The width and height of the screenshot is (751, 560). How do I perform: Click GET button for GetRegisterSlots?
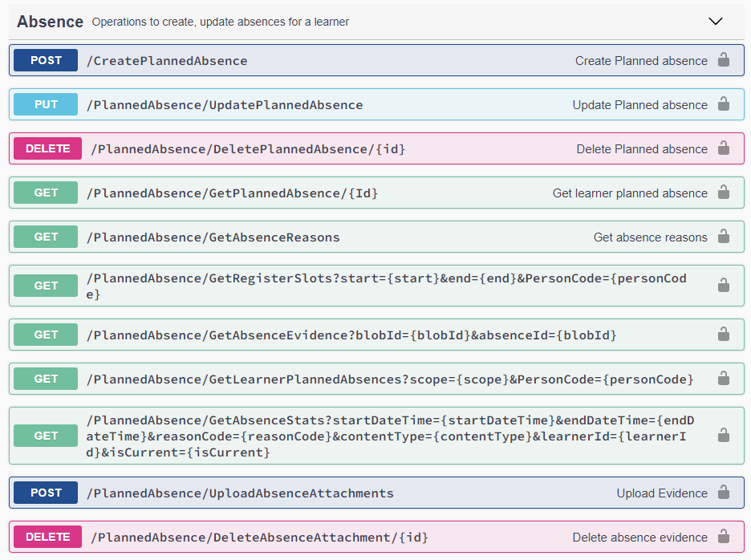(x=46, y=286)
